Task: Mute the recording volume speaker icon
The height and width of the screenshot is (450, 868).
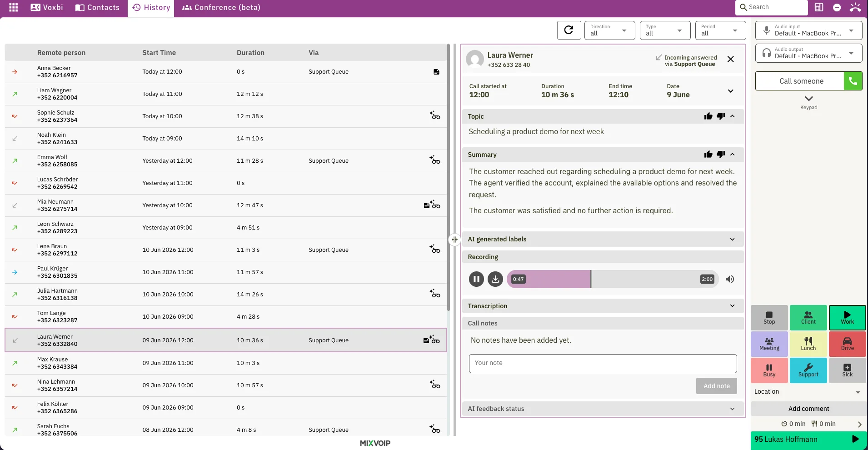Action: pos(730,279)
